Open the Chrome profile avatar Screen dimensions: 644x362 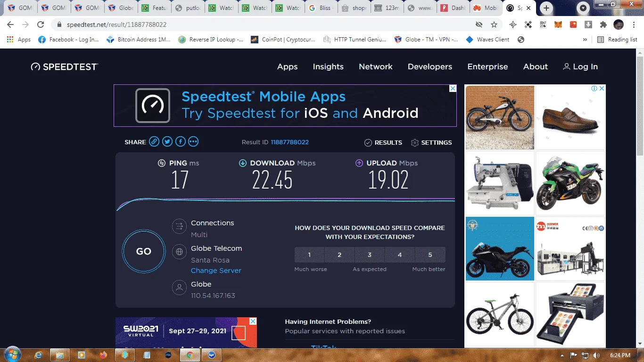click(619, 25)
